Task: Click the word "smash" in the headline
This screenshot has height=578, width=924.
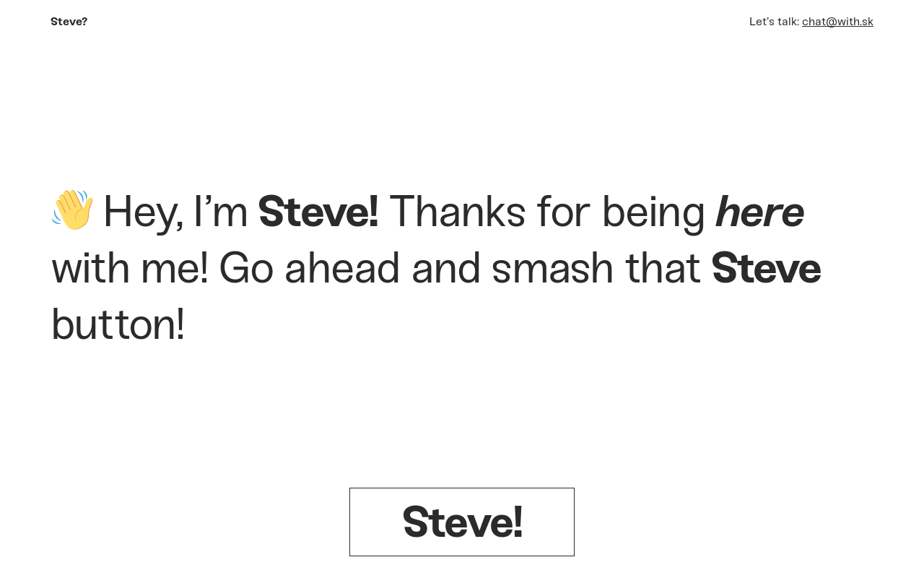Action: coord(553,268)
